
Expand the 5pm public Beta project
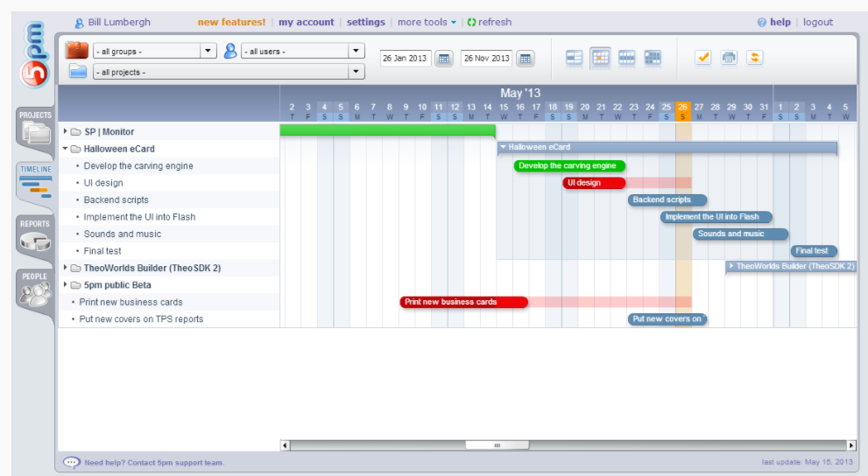coord(66,284)
